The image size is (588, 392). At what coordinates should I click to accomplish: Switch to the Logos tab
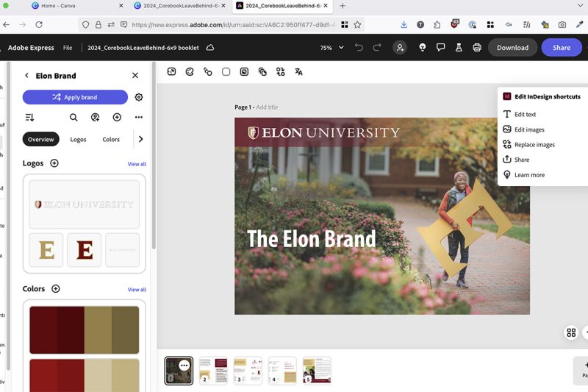(78, 139)
